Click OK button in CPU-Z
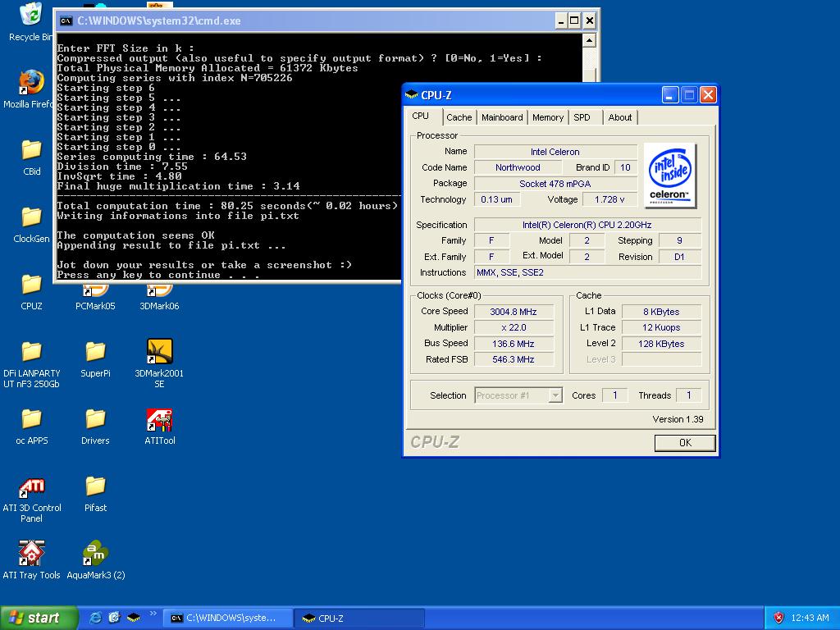The height and width of the screenshot is (630, 840). click(x=685, y=442)
